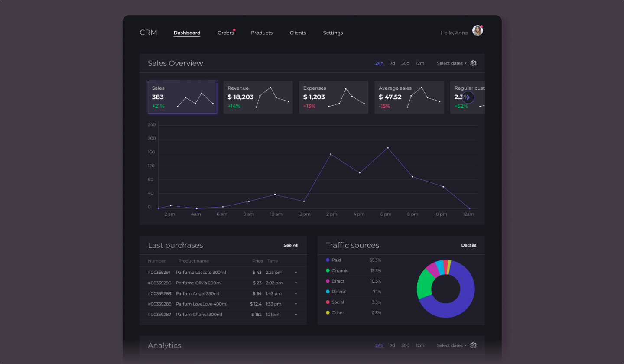
Task: Select 7d range in Analytics
Action: (x=392, y=345)
